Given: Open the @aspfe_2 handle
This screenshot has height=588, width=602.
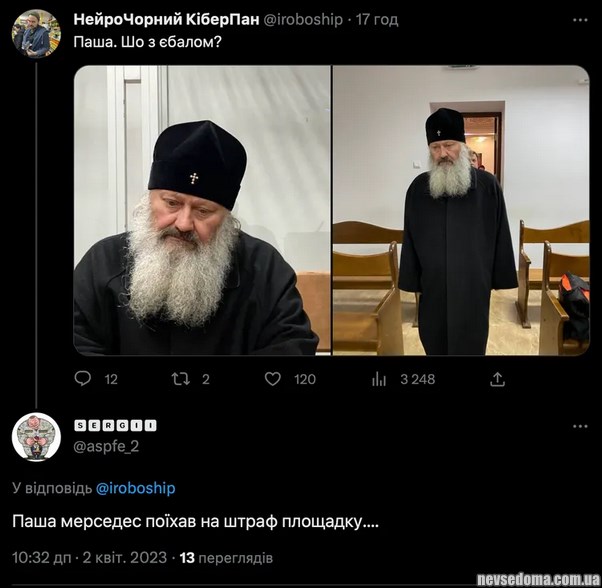Looking at the screenshot, I should tap(106, 446).
